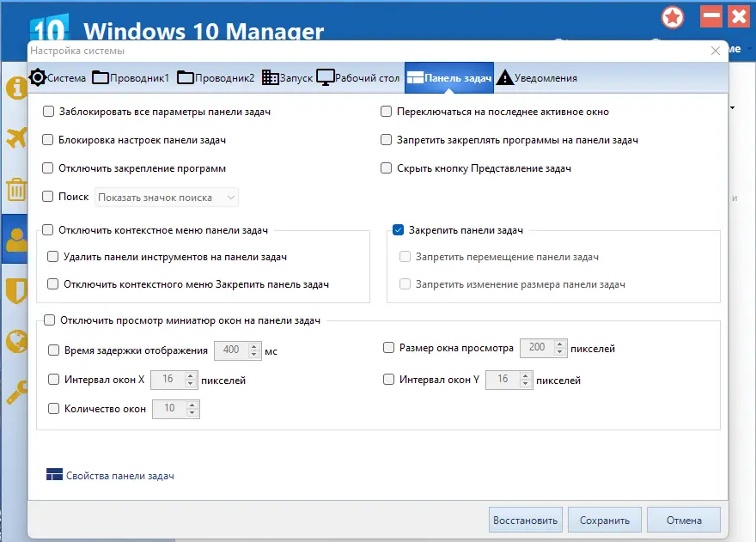This screenshot has height=542, width=756.
Task: Select the user customization sidebar icon
Action: [x=16, y=240]
